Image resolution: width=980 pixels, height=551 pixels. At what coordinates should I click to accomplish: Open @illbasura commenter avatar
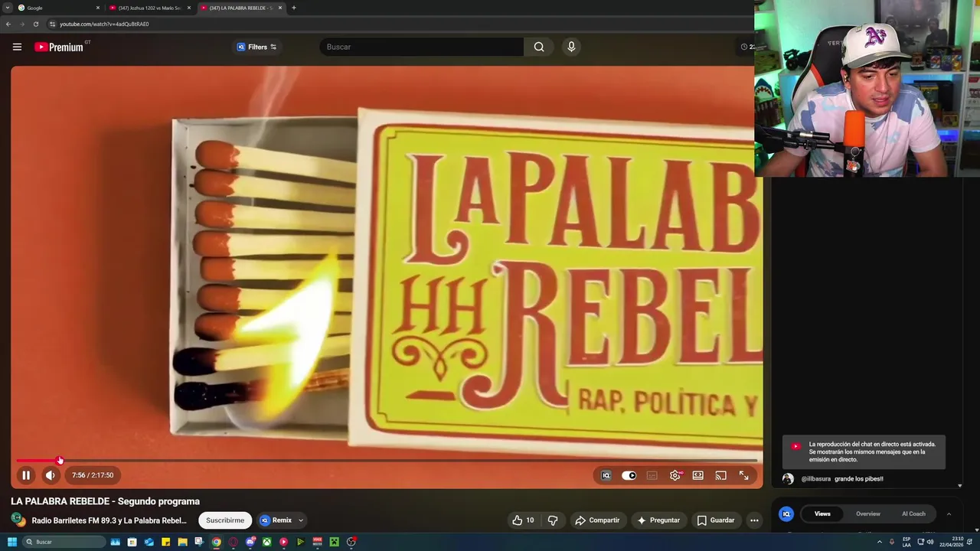788,479
